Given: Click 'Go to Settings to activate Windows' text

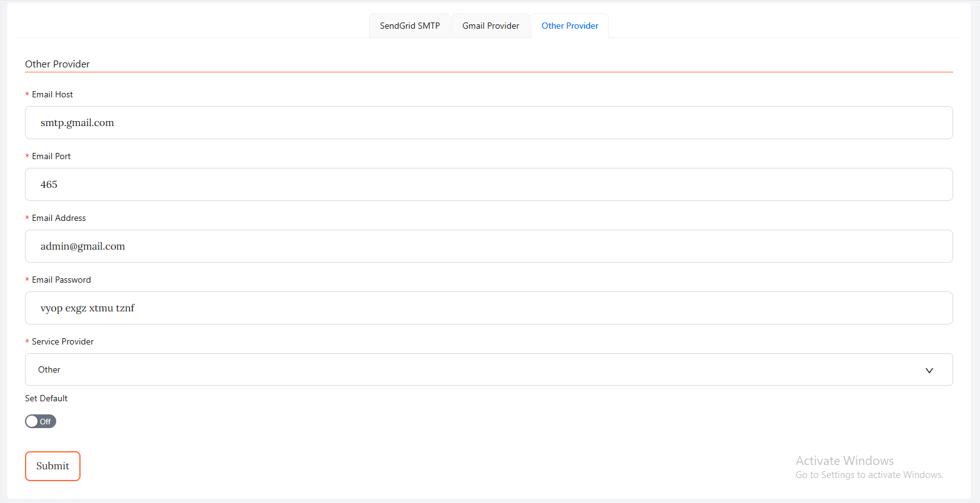Looking at the screenshot, I should (x=869, y=475).
